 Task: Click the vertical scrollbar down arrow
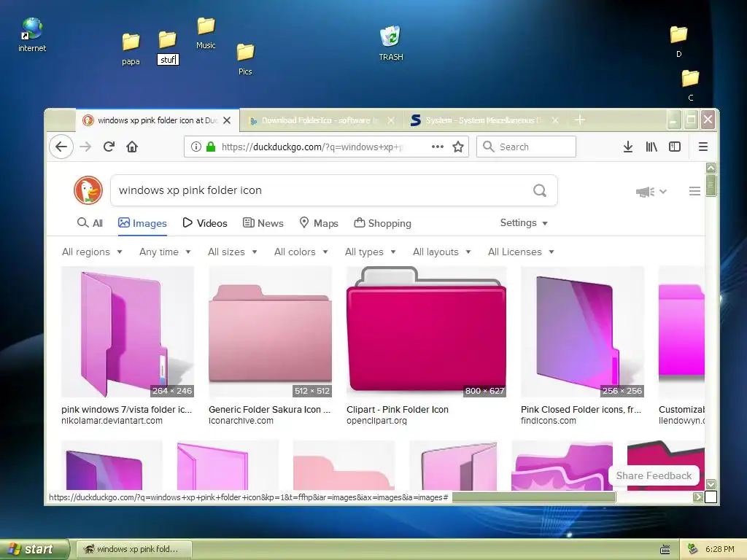pos(711,484)
